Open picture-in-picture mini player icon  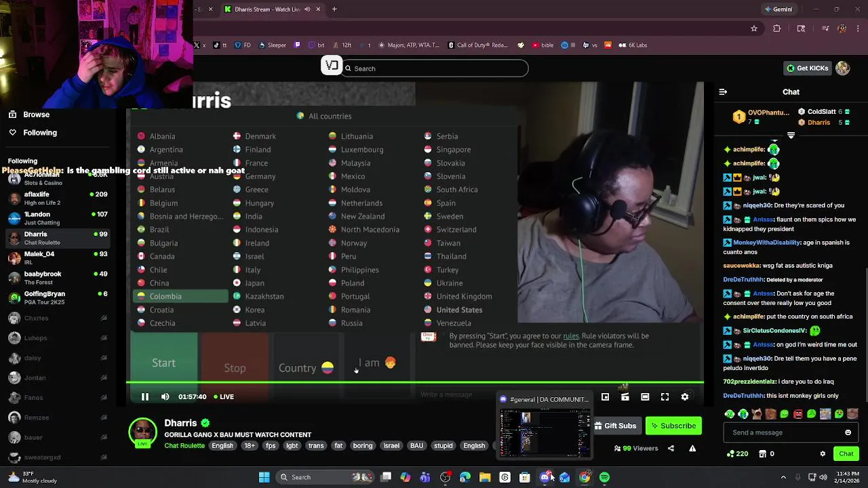coord(605,397)
